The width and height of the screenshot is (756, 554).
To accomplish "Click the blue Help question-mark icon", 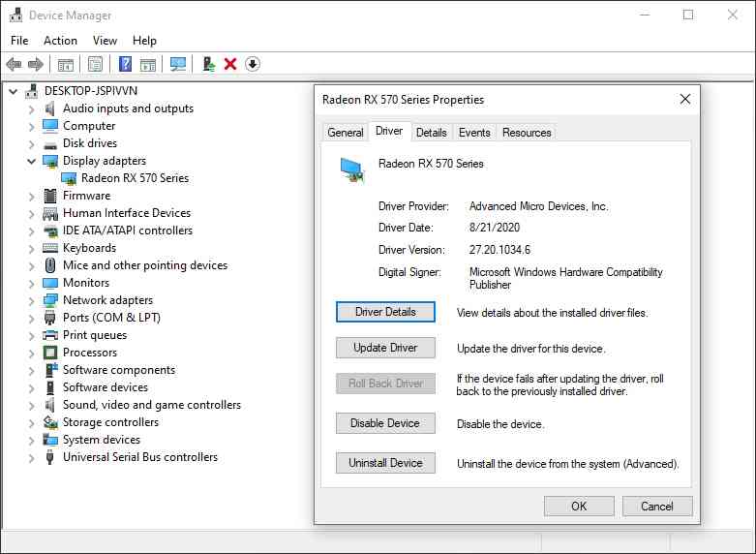I will 125,64.
